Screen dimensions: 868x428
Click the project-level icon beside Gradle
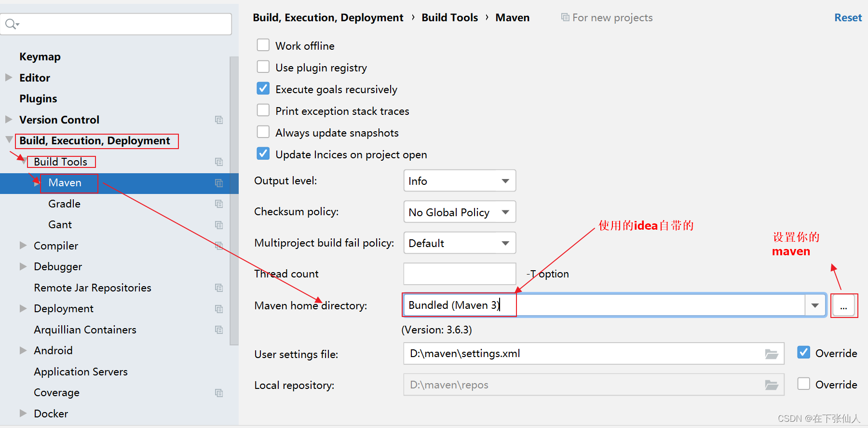click(219, 204)
